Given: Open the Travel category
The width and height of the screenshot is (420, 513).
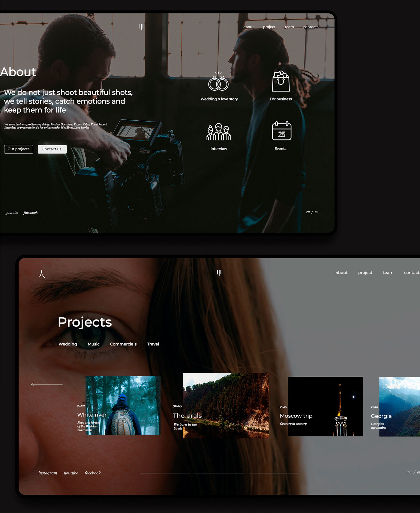Looking at the screenshot, I should coord(153,344).
